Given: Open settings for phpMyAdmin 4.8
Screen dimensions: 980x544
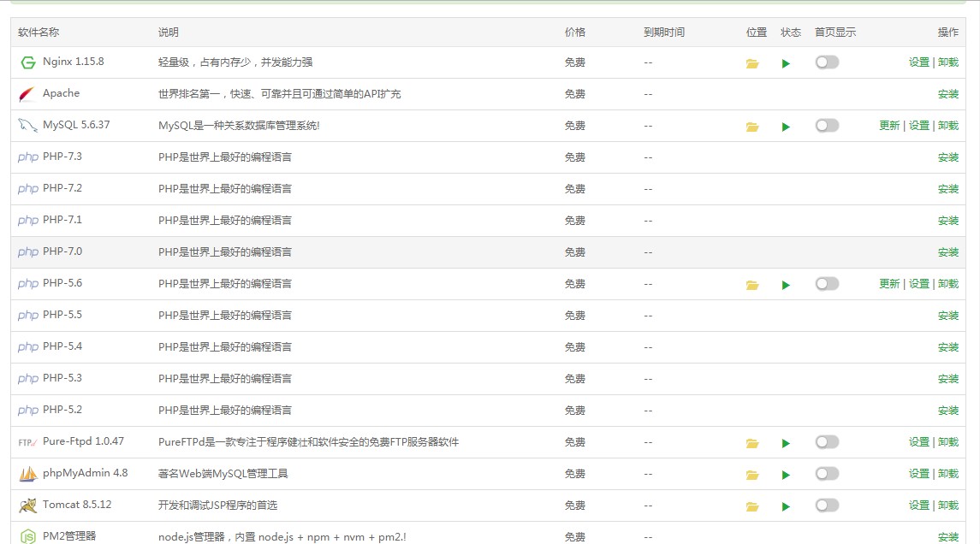Looking at the screenshot, I should click(918, 473).
